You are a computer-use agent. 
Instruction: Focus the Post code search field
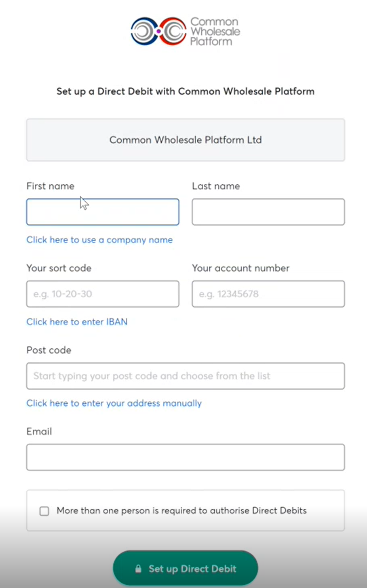[185, 376]
